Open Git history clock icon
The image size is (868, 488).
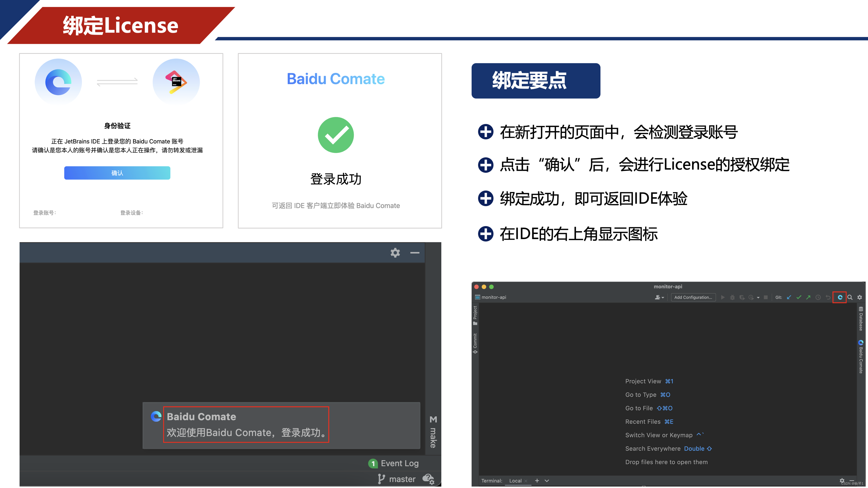point(818,297)
